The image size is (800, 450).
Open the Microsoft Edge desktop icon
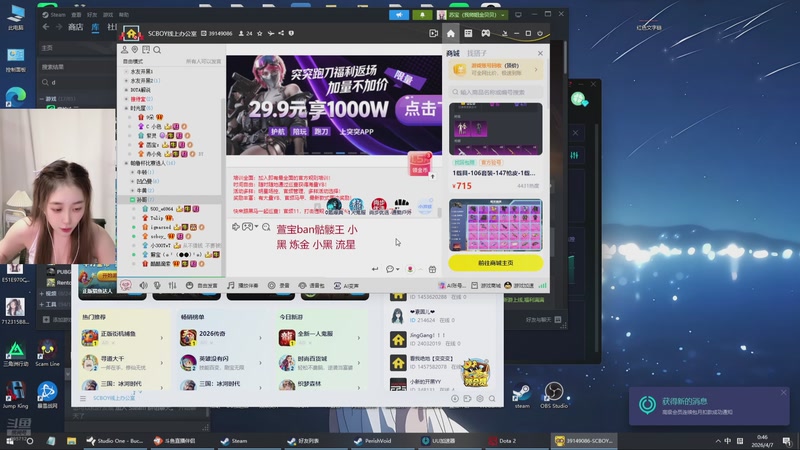pos(15,97)
